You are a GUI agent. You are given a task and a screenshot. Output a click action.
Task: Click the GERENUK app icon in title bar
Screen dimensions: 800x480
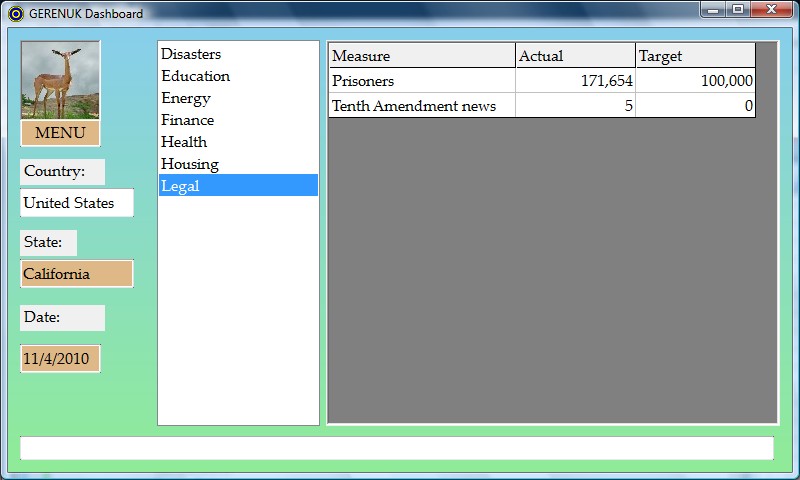tap(15, 14)
